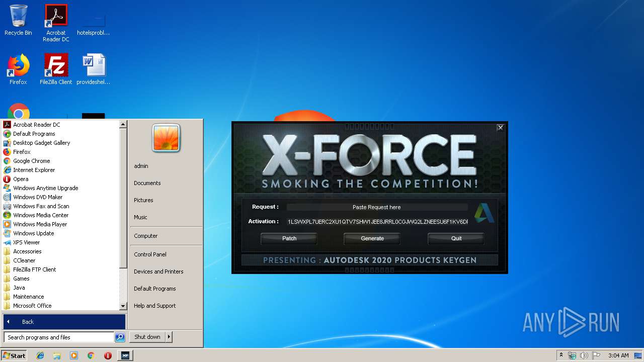
Task: Click programs list scroll-down arrow
Action: [123, 306]
